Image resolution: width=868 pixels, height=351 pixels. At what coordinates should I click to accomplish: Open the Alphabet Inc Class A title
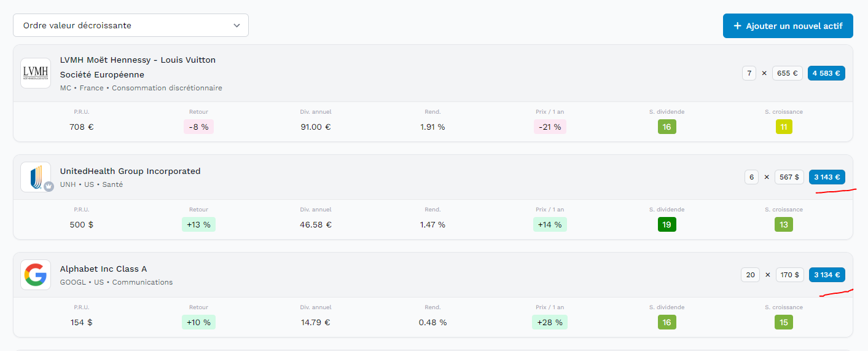click(103, 269)
